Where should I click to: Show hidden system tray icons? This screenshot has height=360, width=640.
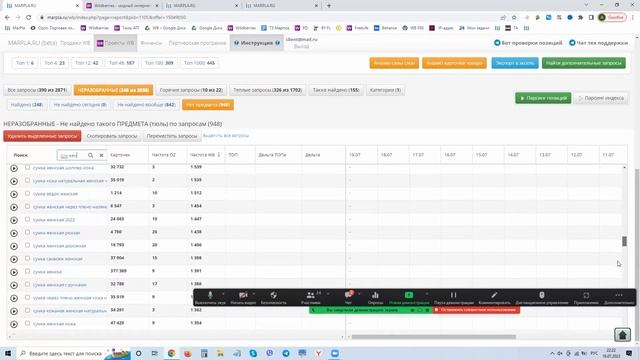click(552, 353)
